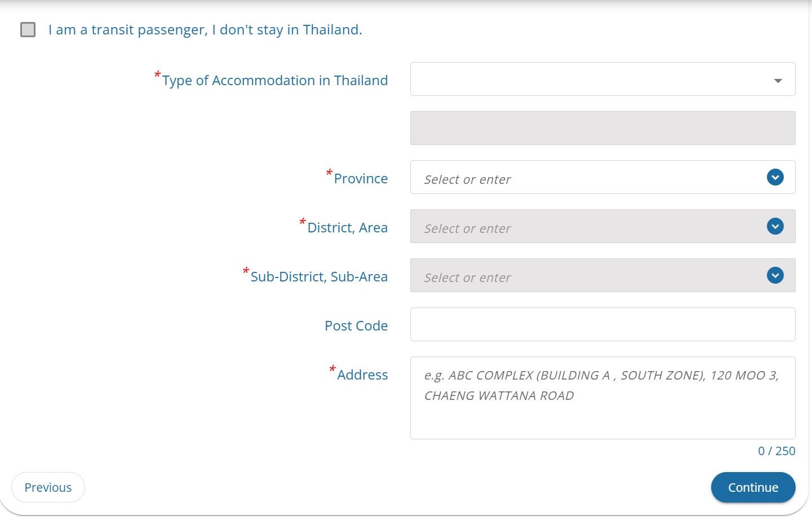This screenshot has height=520, width=812.
Task: Click the 'Type of Accommodation in Thailand' label
Action: (275, 80)
